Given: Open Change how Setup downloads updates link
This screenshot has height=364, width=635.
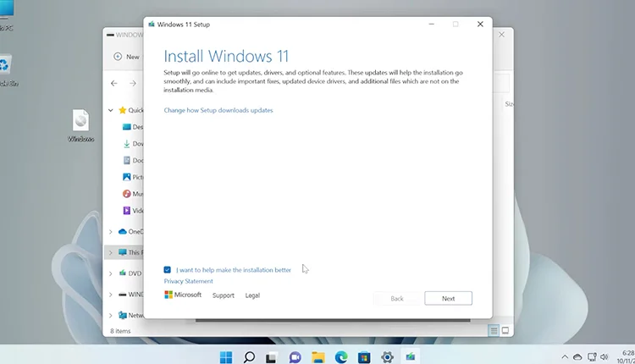Looking at the screenshot, I should click(x=218, y=110).
